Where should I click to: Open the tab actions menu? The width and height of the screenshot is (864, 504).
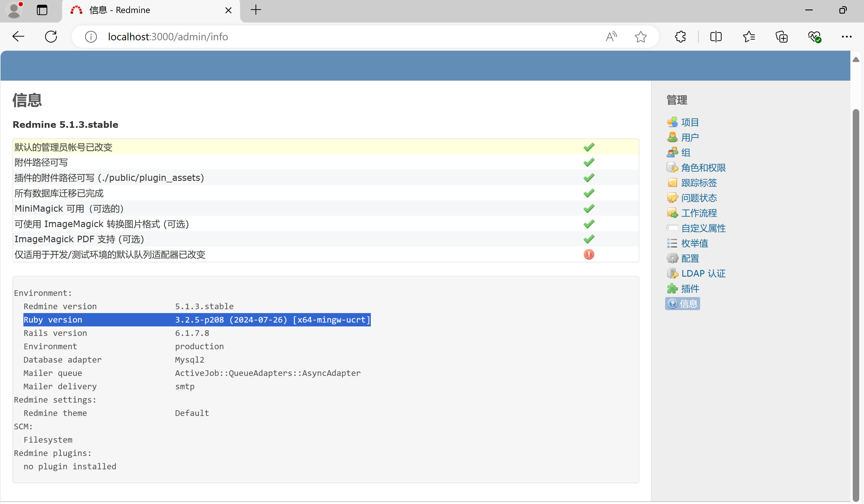coord(42,10)
